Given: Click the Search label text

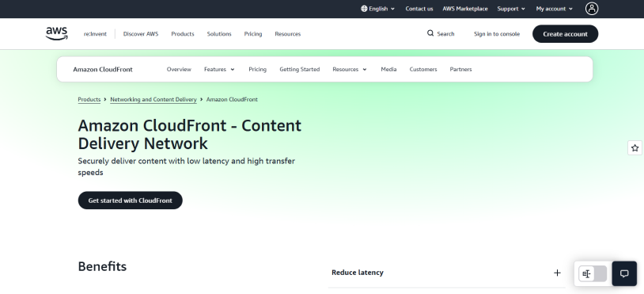Looking at the screenshot, I should [x=445, y=34].
